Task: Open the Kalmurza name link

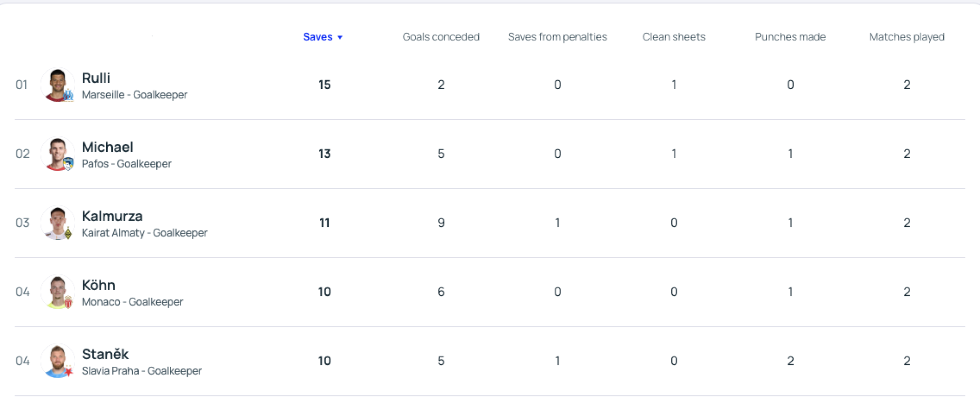Action: (x=112, y=216)
